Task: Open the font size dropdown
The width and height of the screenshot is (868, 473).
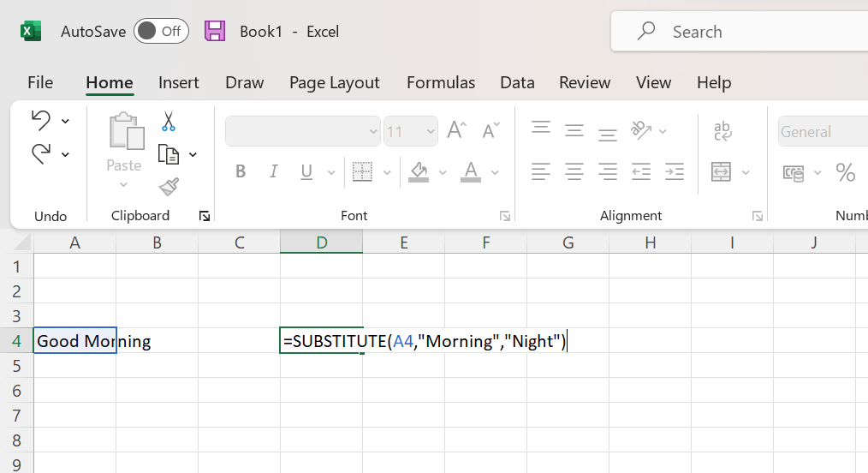Action: 429,132
